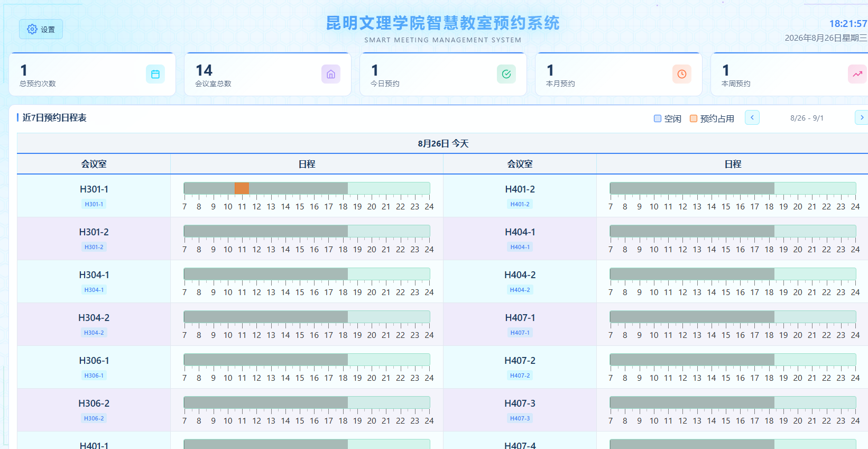Select room name H404-2
The width and height of the screenshot is (868, 449).
coord(520,275)
